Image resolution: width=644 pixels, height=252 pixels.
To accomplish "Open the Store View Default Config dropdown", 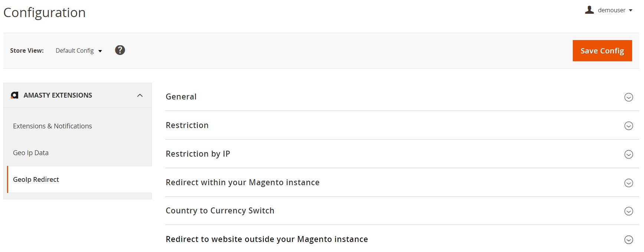I will [x=79, y=51].
